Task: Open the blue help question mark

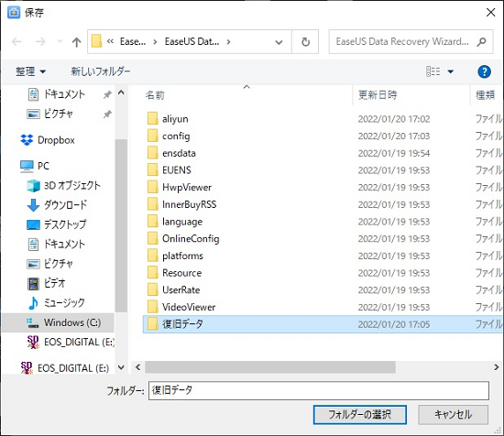Action: pos(484,71)
